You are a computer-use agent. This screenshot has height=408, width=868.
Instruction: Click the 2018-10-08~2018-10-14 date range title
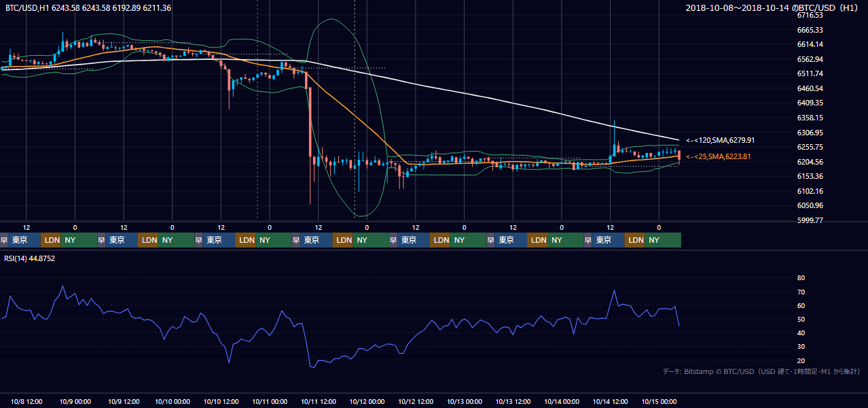tap(772, 8)
